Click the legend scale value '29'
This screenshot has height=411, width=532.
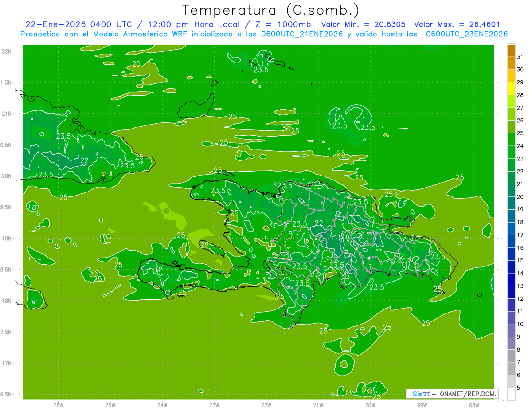(520, 82)
